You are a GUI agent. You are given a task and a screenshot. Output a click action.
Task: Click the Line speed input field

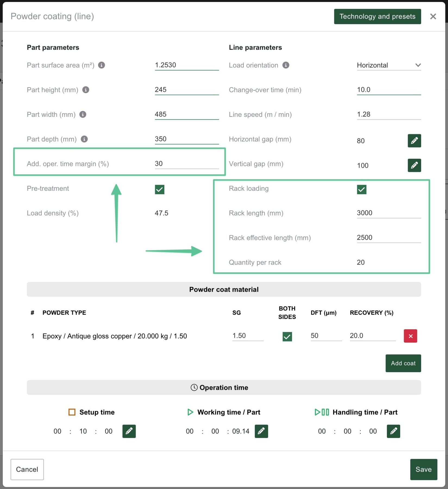(x=389, y=114)
